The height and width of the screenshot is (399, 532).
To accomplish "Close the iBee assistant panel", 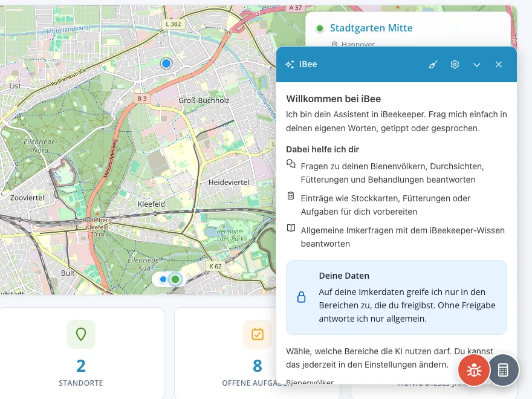I will coord(498,65).
